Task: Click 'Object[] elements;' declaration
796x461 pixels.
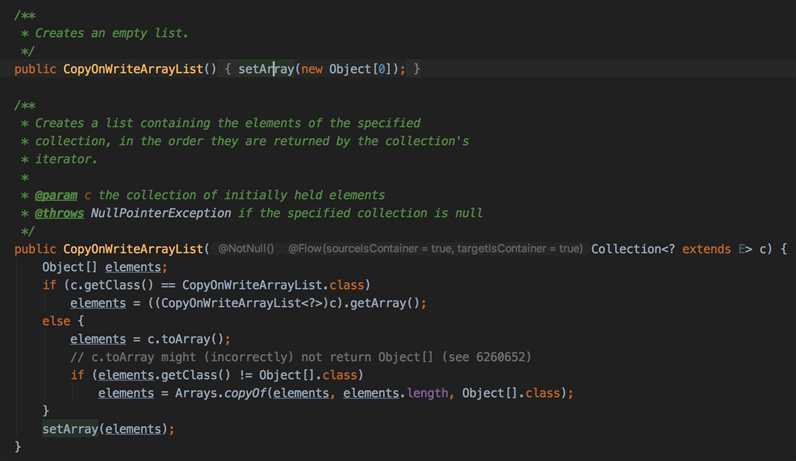Action: pyautogui.click(x=105, y=267)
